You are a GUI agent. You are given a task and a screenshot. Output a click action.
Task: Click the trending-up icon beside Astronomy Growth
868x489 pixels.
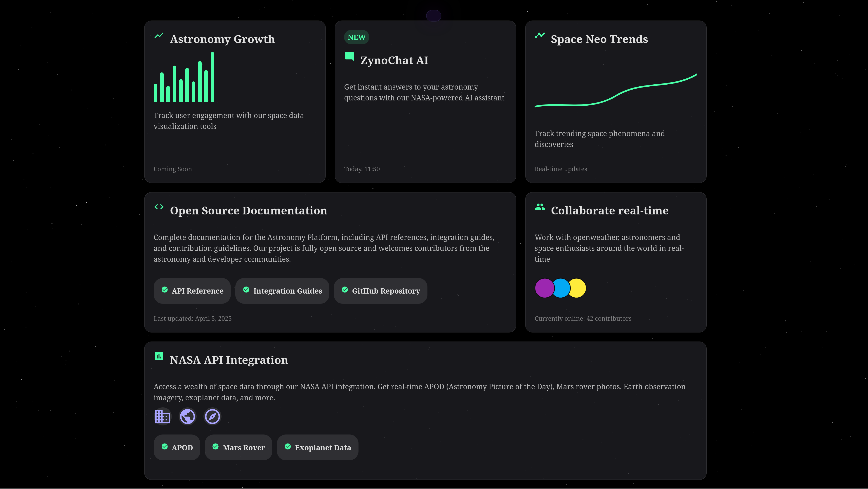coord(159,36)
